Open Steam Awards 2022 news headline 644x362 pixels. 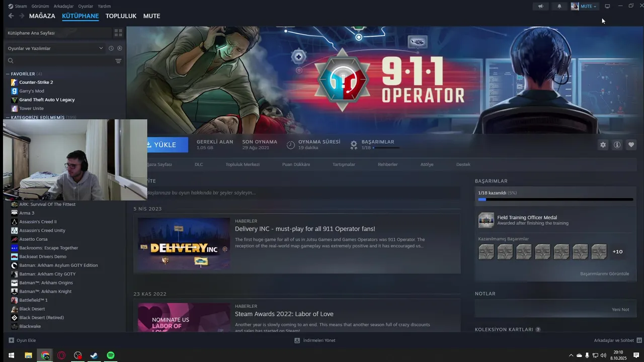(284, 314)
